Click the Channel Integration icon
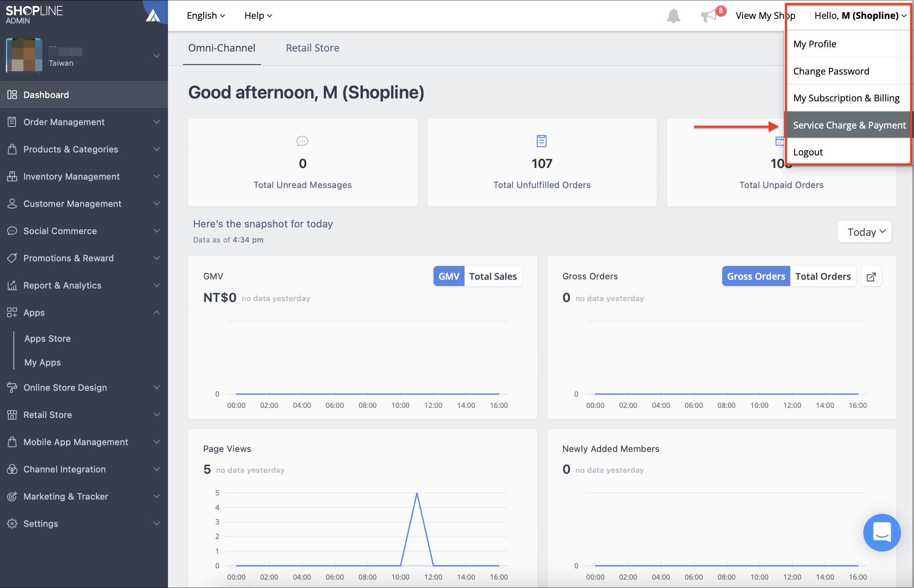Screen dimensions: 914x588 pos(12,469)
